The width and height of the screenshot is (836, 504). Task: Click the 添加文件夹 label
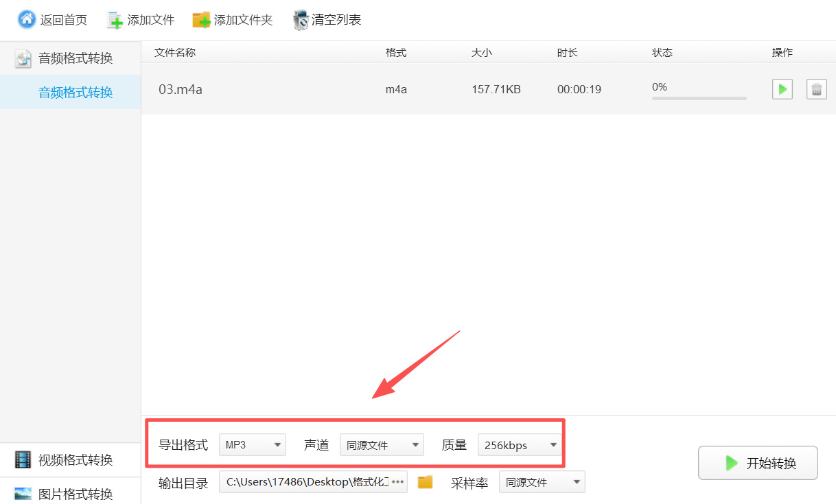point(244,20)
